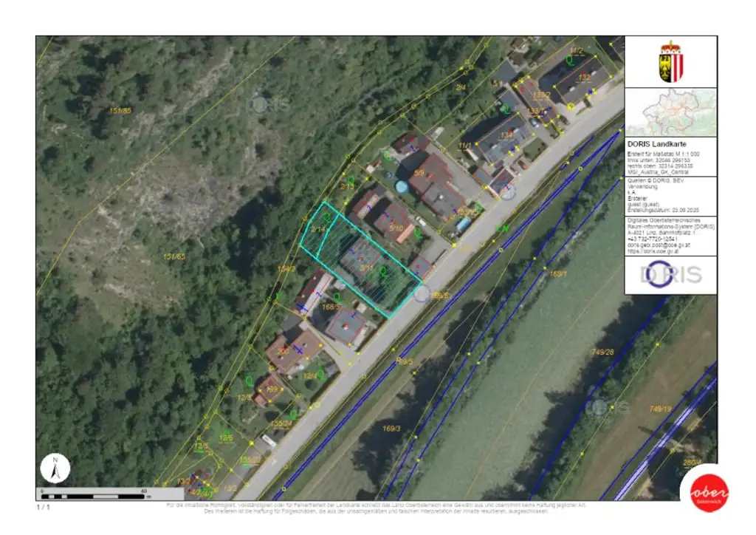This screenshot has height=535, width=756.
Task: Click parcel label 168/5
Action: pyautogui.click(x=332, y=306)
